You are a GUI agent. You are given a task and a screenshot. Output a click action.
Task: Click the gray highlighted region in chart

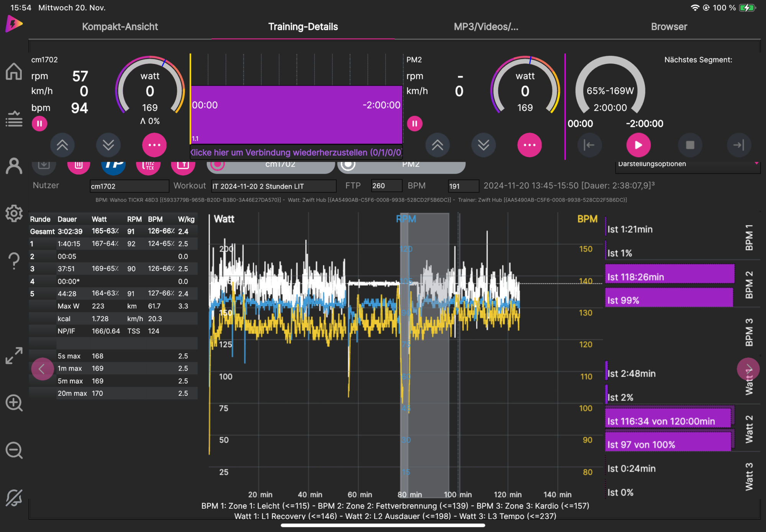coord(425,355)
